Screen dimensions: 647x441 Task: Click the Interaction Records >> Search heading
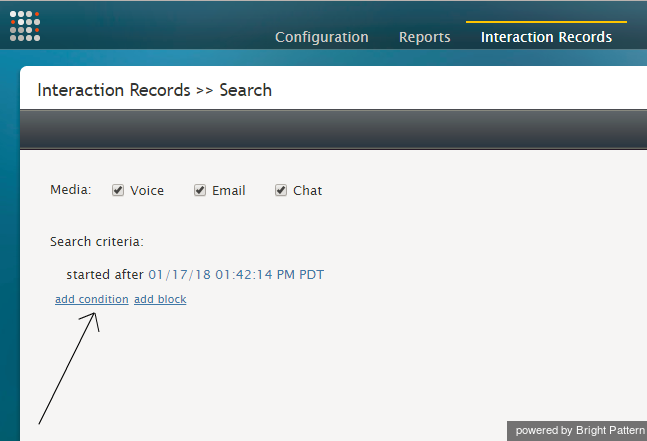point(155,90)
